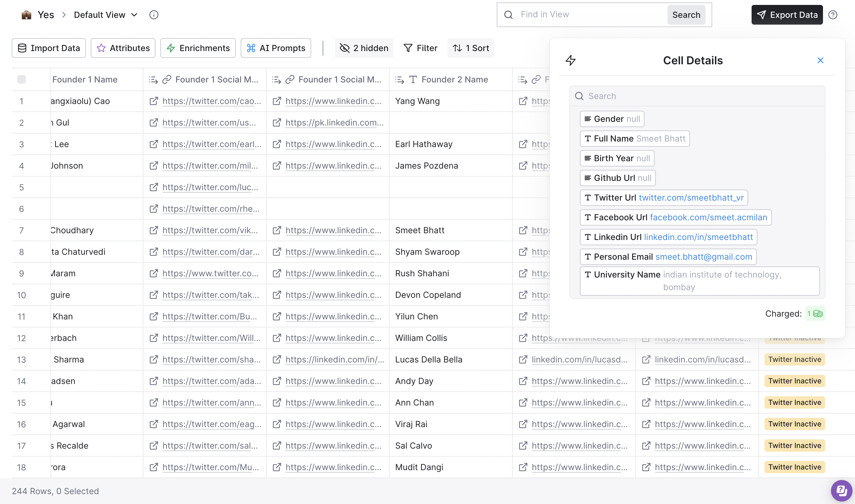Click the credits coin icon beside Charged
855x504 pixels.
(818, 314)
